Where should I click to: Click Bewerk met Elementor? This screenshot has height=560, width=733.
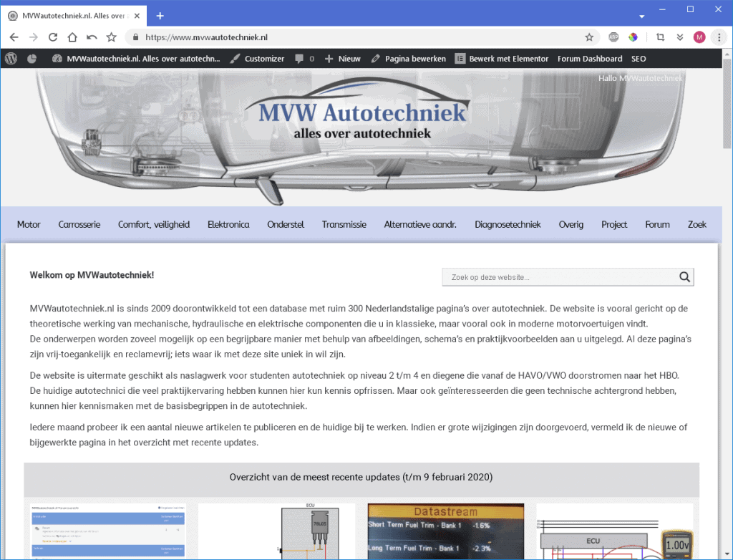pos(502,59)
